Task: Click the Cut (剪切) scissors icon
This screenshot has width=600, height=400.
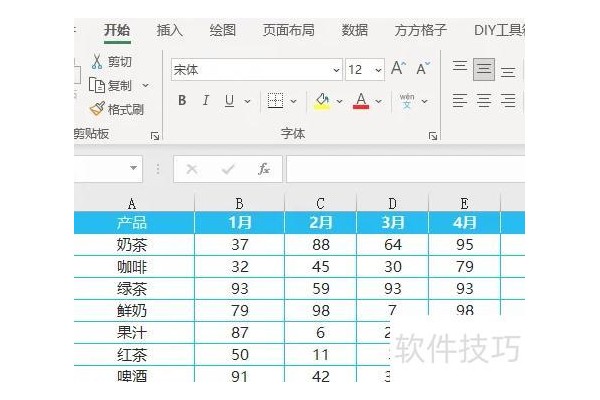Action: pos(97,61)
